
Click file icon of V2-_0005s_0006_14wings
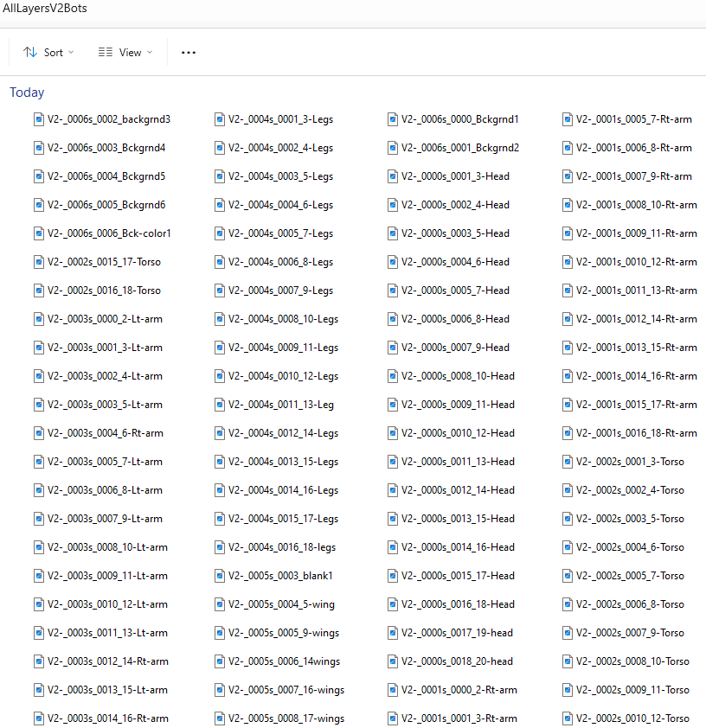click(x=220, y=661)
